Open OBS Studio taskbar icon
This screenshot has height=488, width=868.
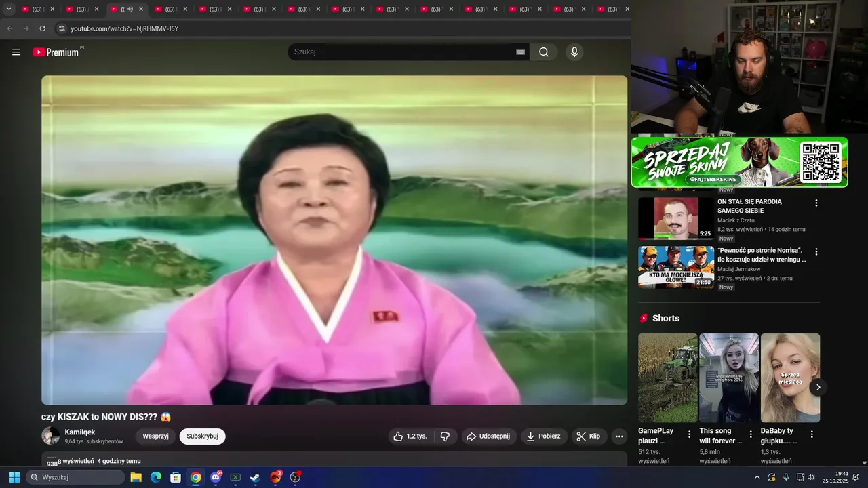(295, 477)
